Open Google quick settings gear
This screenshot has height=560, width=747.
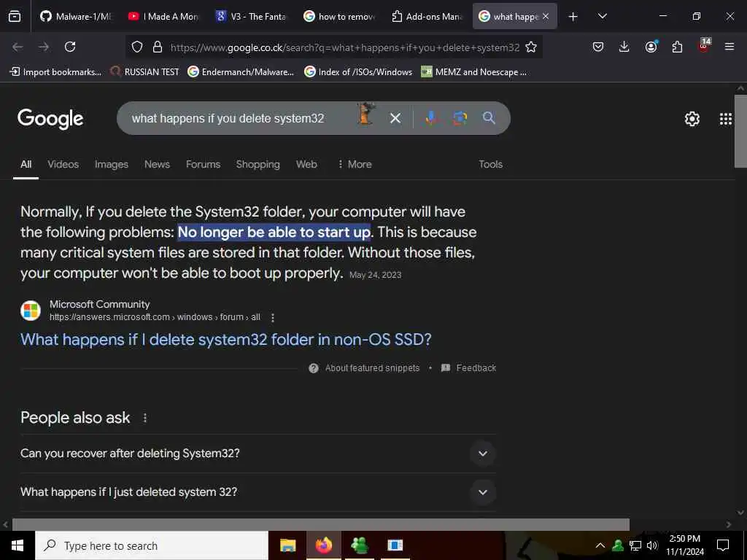[x=692, y=119]
